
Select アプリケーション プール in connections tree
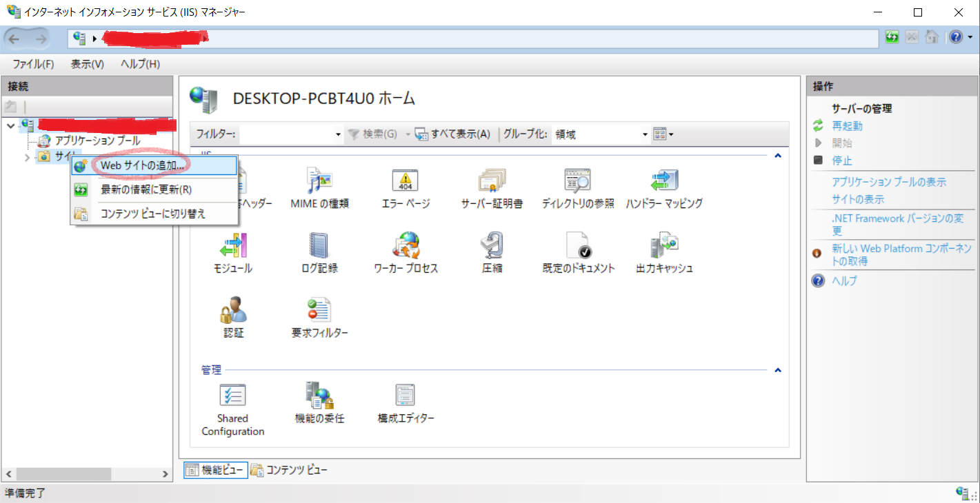click(x=97, y=141)
